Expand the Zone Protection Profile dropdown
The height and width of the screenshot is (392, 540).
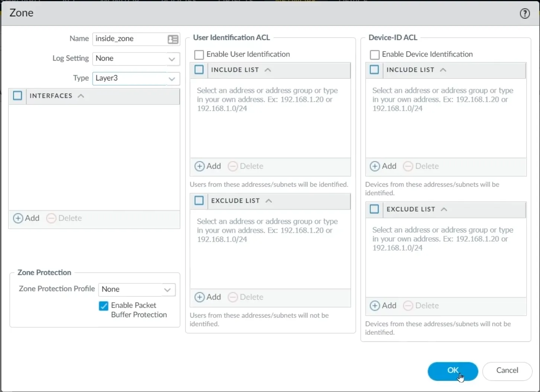[x=167, y=290]
